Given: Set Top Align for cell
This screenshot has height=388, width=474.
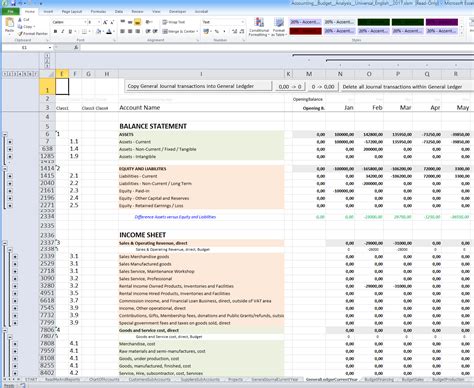Looking at the screenshot, I should pyautogui.click(x=123, y=22).
